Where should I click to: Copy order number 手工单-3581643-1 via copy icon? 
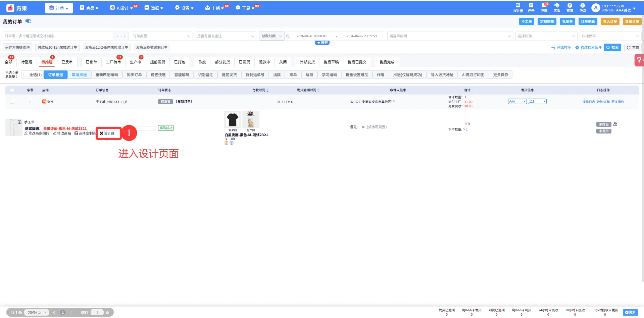(125, 102)
